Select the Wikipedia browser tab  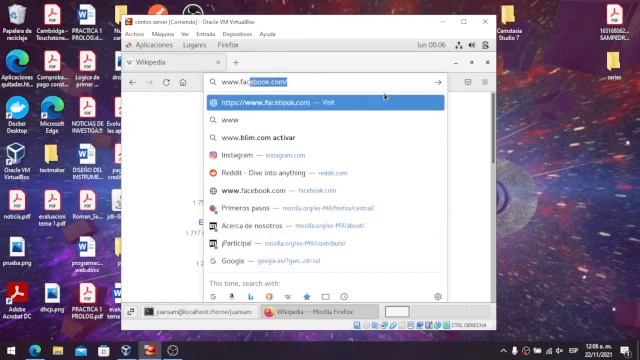(173, 62)
